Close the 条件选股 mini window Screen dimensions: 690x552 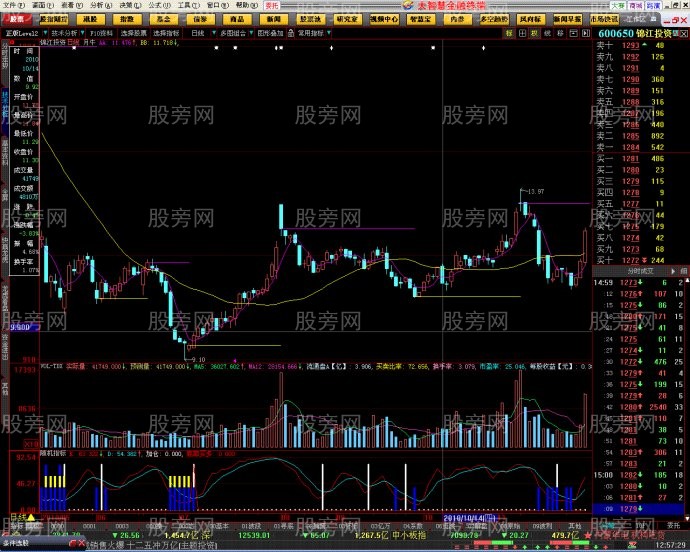click(81, 544)
